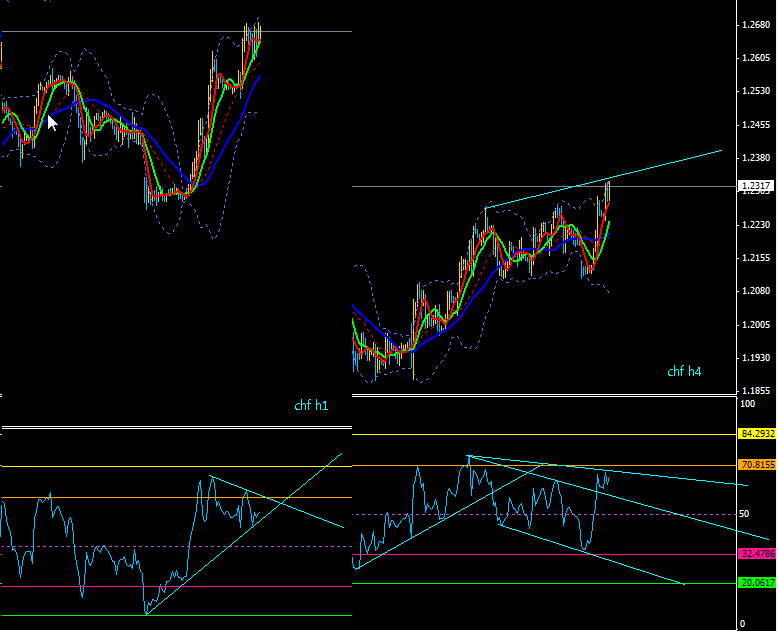Click the 1.1930 price scale value
The image size is (778, 631).
click(x=756, y=358)
